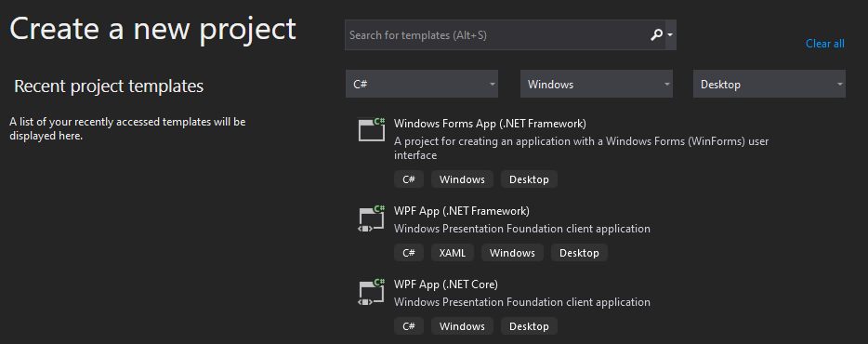868x344 pixels.
Task: Select WPF App (.NET Framework) title
Action: pos(462,210)
